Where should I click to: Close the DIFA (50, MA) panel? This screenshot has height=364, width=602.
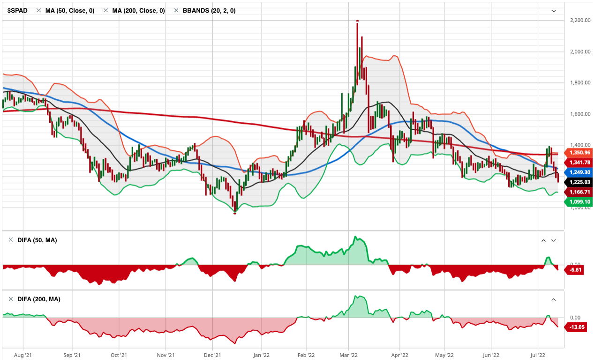click(11, 240)
